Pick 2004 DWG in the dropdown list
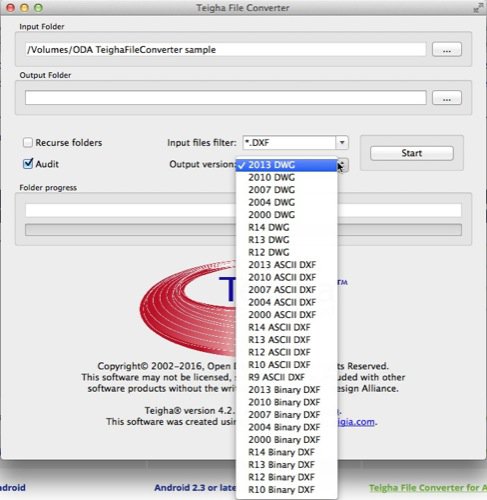Screen dimensions: 487x500 tap(287, 202)
